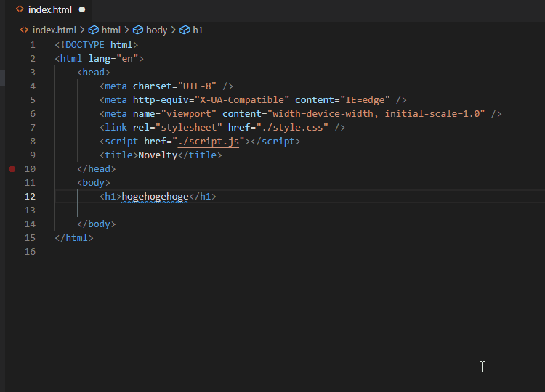
Task: Click the cube icon before breadcrumb body
Action: point(138,30)
